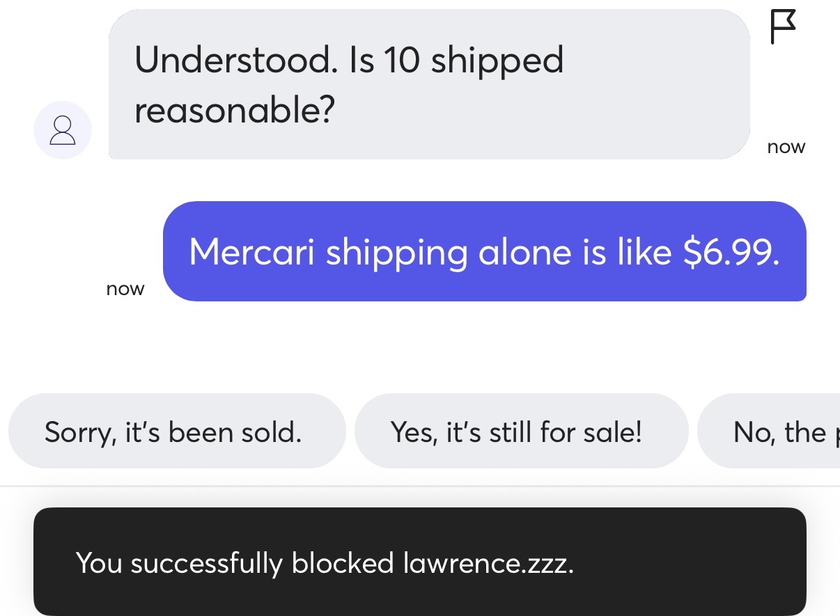
Task: Click the word 'blocked' in the dark toast
Action: tap(343, 562)
